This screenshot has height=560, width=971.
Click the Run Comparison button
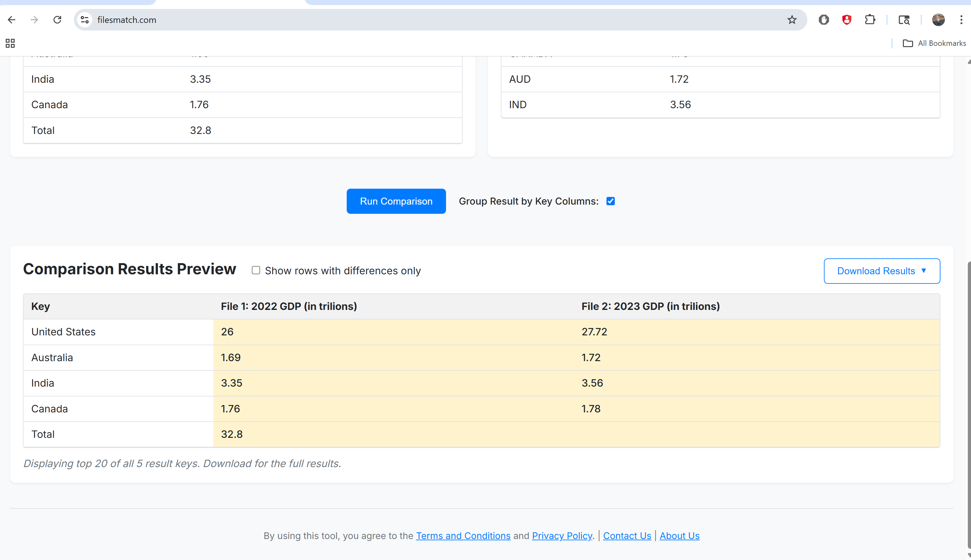pos(396,201)
